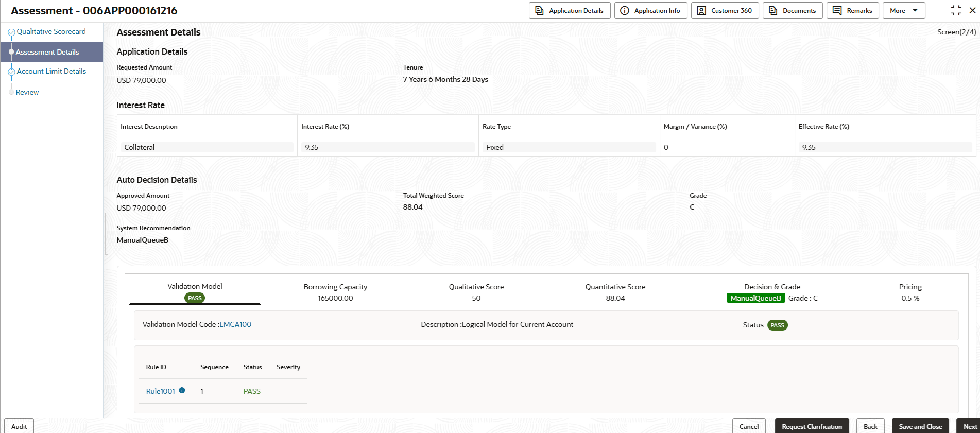Go to Account Limit Details step
This screenshot has height=433, width=980.
(x=51, y=72)
